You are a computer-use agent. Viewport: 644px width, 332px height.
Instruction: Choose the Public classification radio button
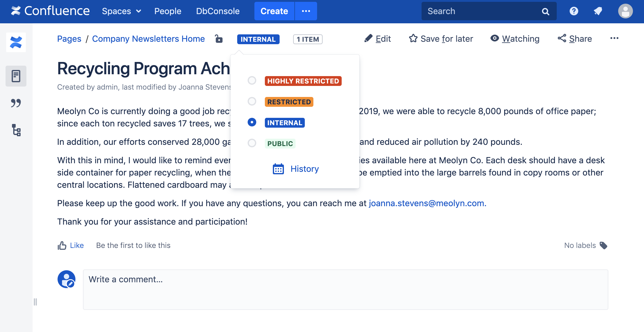click(x=252, y=143)
